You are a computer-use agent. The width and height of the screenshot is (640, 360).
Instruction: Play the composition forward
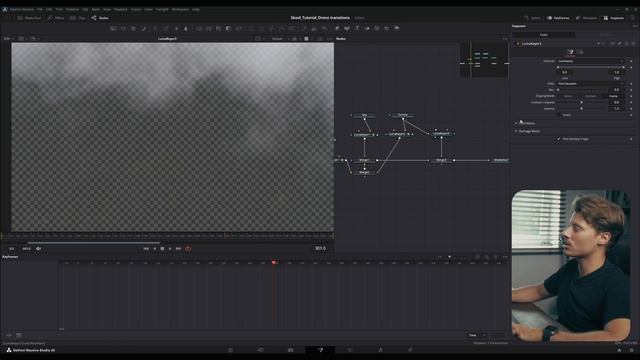(x=170, y=249)
